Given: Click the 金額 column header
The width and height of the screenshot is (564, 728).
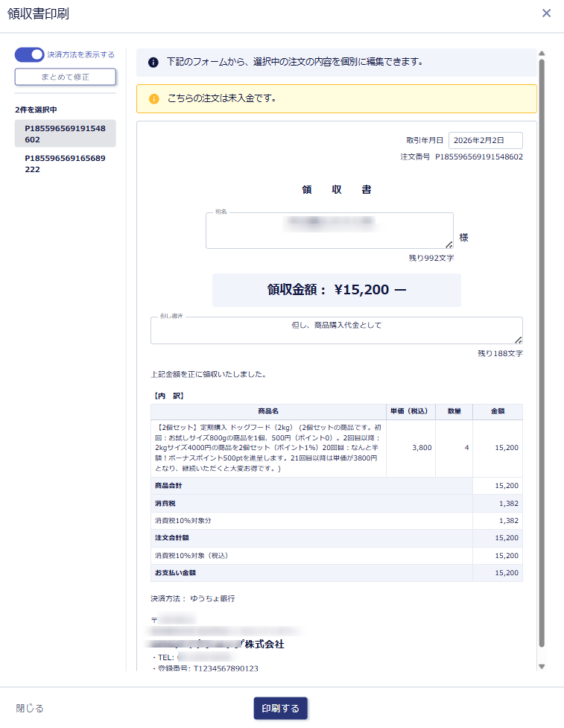Looking at the screenshot, I should pos(497,411).
